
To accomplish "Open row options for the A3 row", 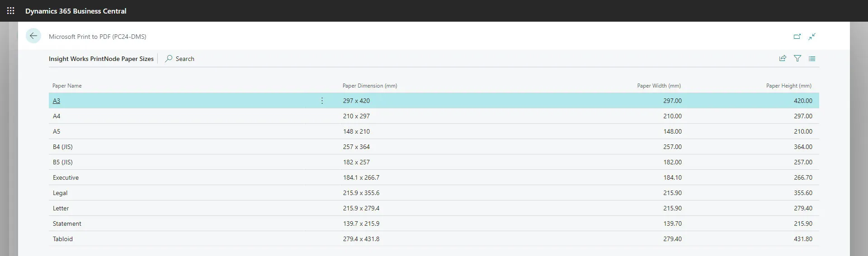I will point(322,101).
